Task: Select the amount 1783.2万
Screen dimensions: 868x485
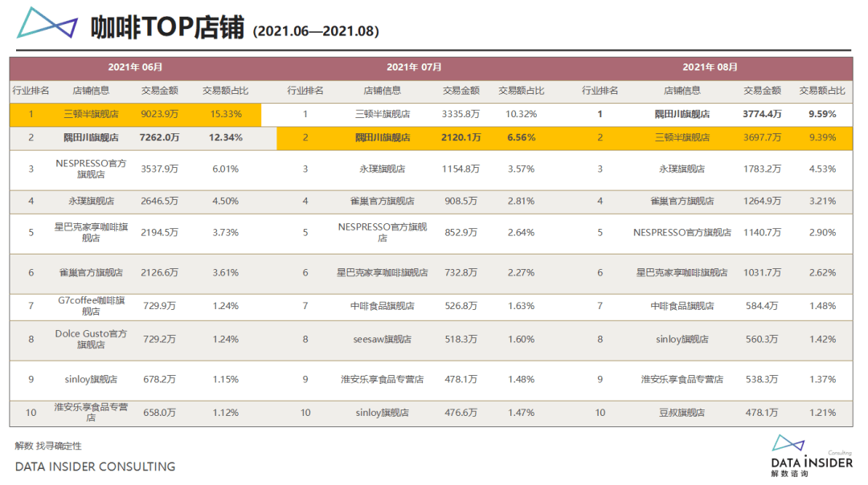Action: pos(762,169)
